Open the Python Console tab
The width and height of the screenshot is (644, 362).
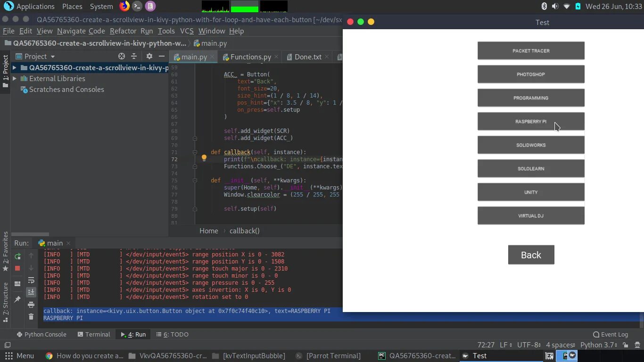(x=41, y=334)
